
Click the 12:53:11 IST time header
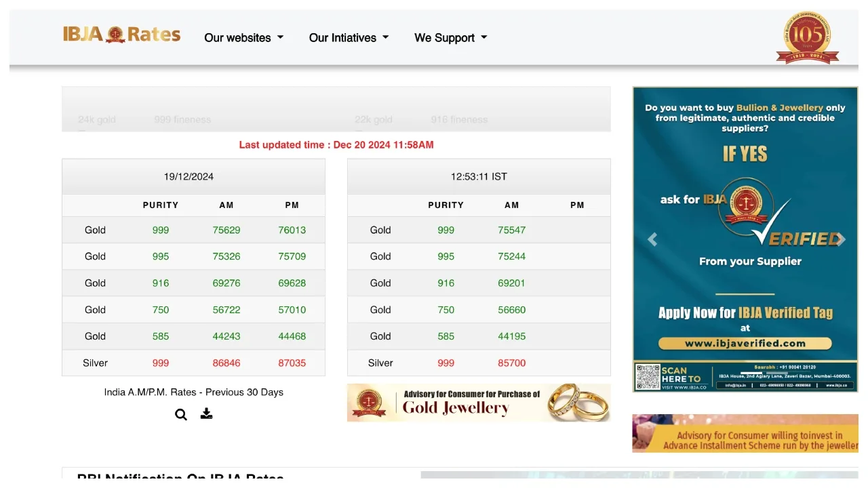click(x=479, y=176)
